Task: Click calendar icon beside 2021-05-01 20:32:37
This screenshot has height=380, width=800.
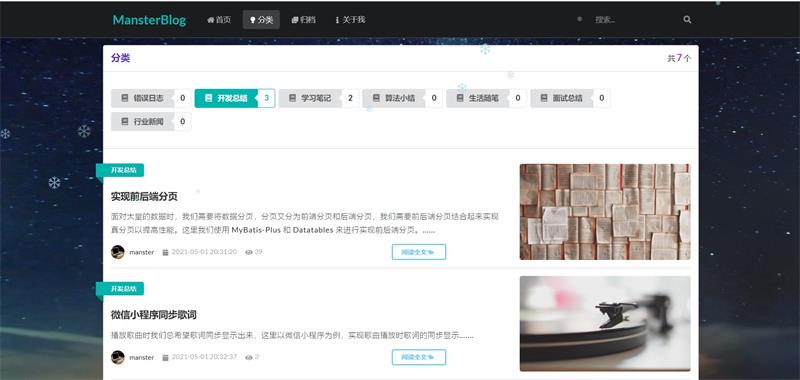Action: (165, 358)
